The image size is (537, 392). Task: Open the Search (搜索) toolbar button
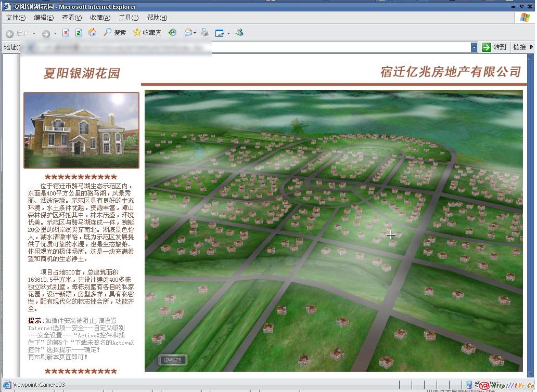114,33
